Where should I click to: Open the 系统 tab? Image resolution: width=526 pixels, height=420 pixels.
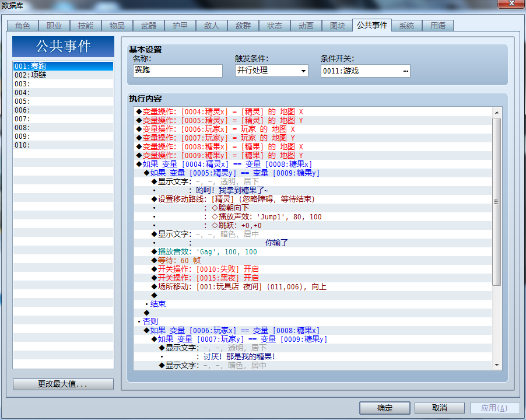406,26
